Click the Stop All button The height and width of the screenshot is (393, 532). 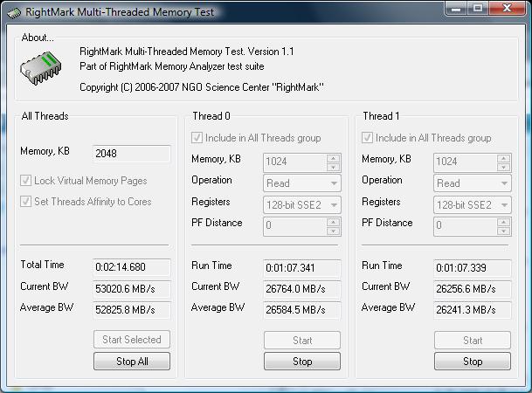click(132, 362)
